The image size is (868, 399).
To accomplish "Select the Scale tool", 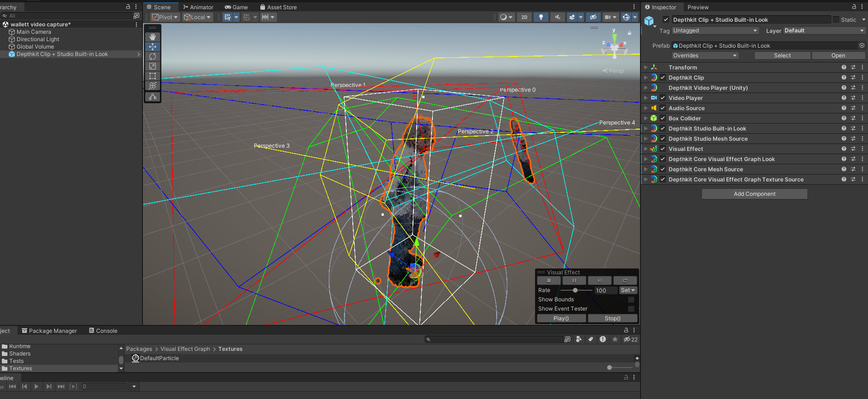I will click(x=153, y=66).
